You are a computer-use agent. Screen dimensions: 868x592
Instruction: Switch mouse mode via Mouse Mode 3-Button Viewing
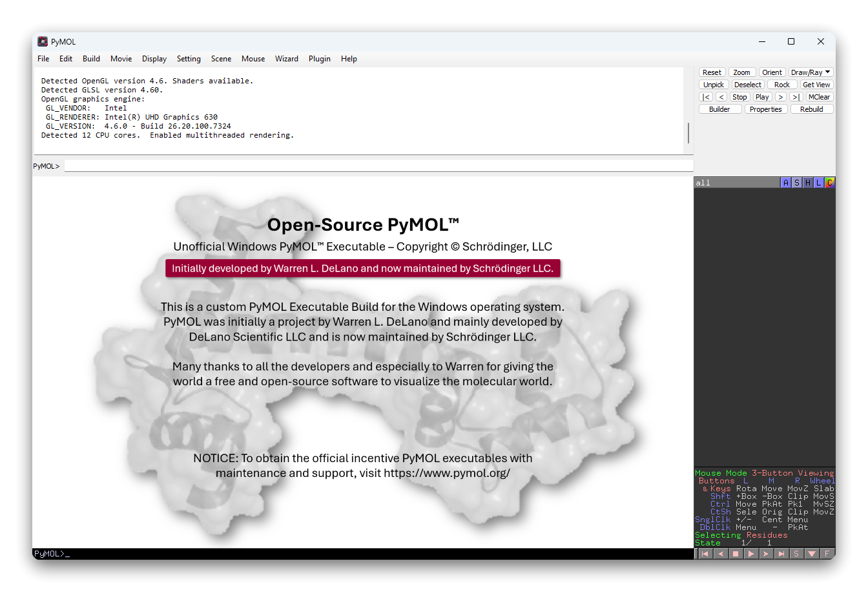pos(765,473)
